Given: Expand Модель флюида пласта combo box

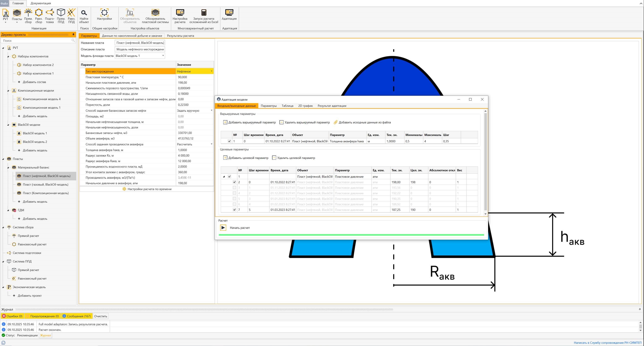Looking at the screenshot, I should coord(163,56).
